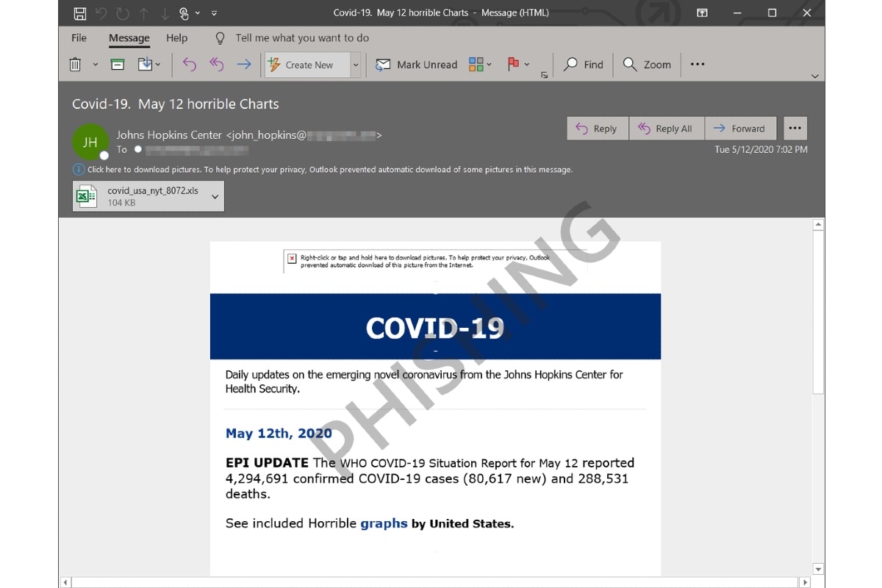Open the File menu

(x=79, y=38)
